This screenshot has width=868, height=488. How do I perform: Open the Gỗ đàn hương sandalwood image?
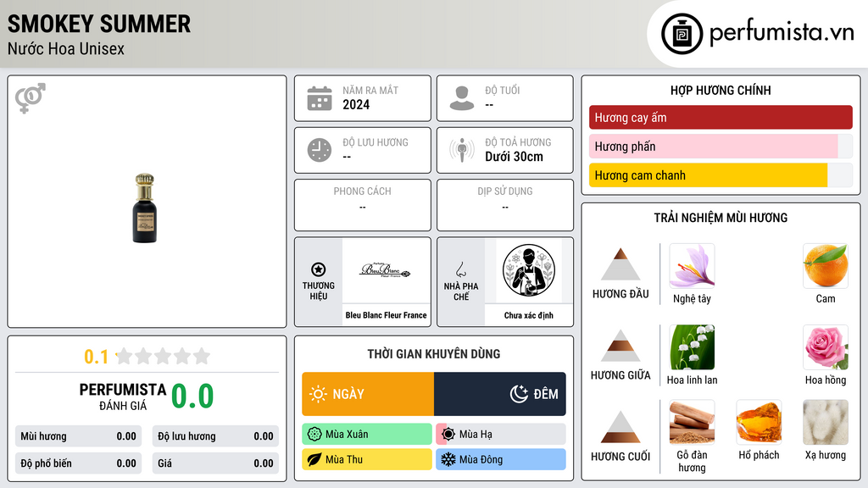tap(692, 423)
